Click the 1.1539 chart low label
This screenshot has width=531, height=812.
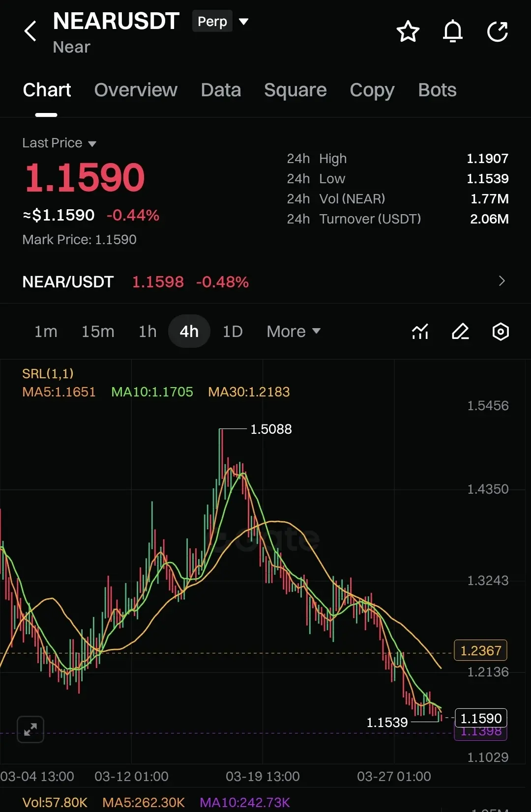pyautogui.click(x=387, y=723)
